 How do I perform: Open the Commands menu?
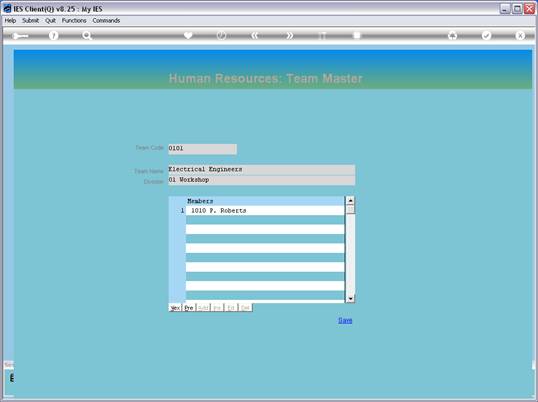click(x=106, y=21)
